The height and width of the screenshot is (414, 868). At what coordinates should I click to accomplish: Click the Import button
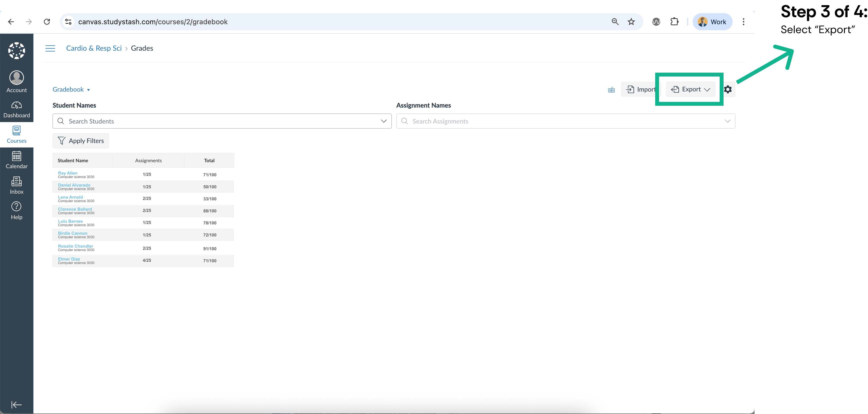pyautogui.click(x=641, y=89)
